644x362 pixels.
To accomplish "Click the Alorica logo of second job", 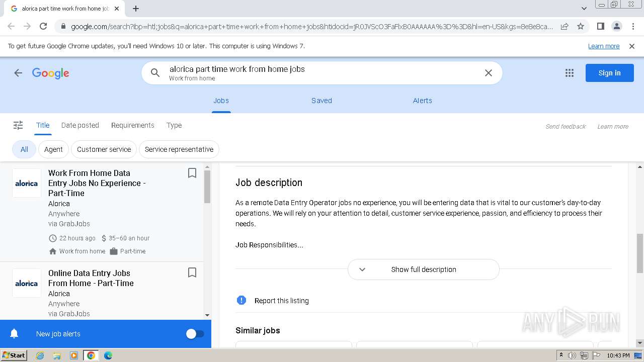I will pos(27,283).
